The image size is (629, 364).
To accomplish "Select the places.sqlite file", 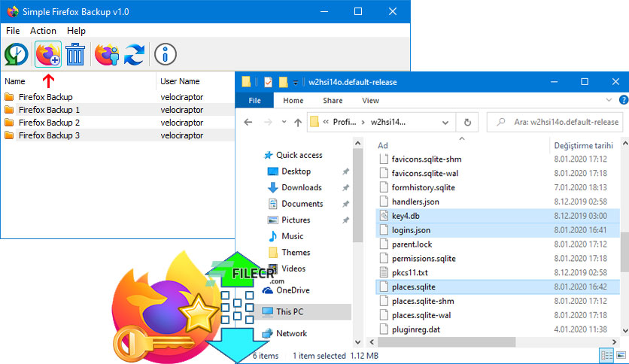I will click(497, 287).
